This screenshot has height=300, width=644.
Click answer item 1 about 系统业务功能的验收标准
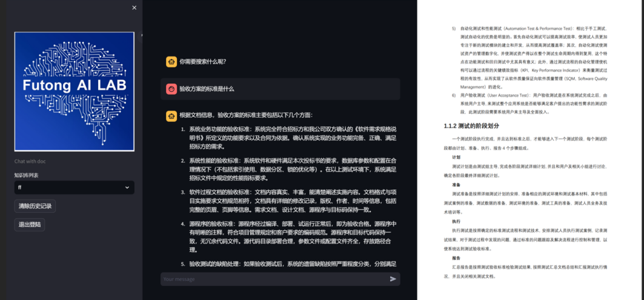coord(292,138)
